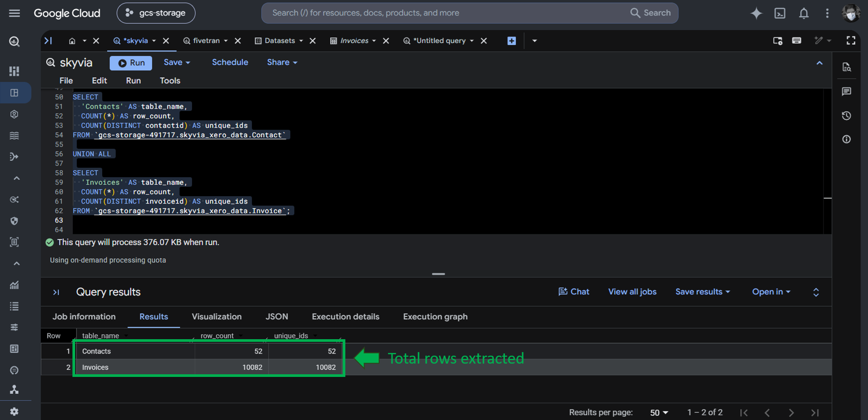Image resolution: width=868 pixels, height=420 pixels.
Task: Collapse the query editor header chevron
Action: (x=820, y=63)
